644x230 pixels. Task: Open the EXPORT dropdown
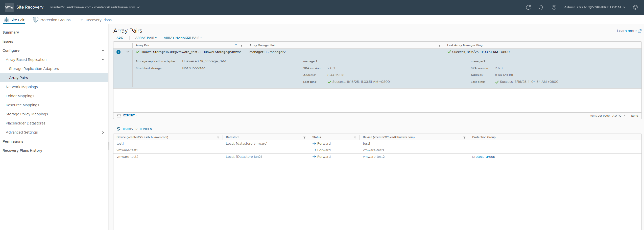(130, 115)
